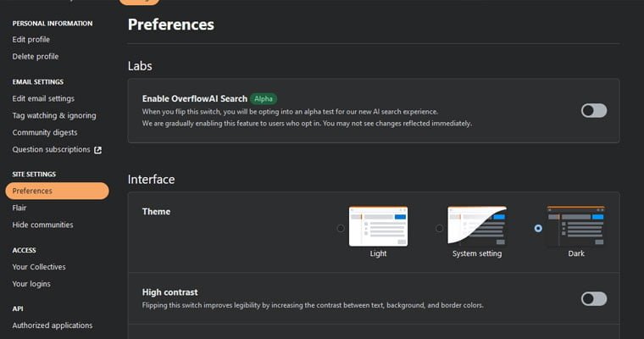Select Preferences in site settings

pos(57,191)
